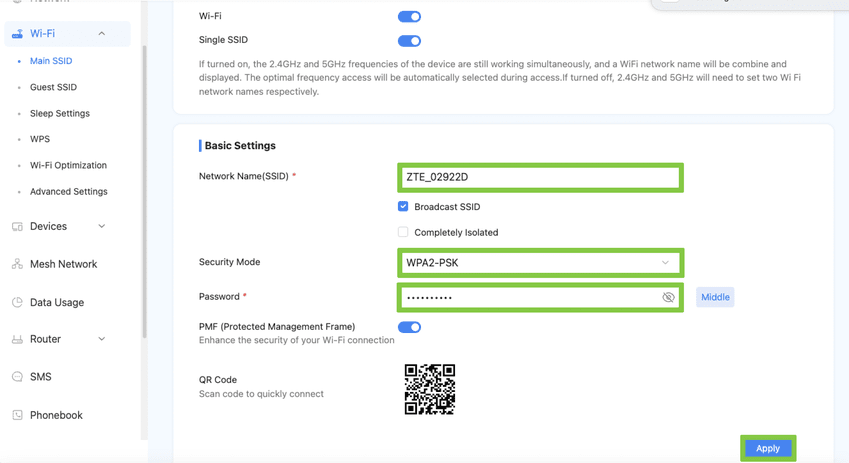Open the Guest SSID page
849x463 pixels.
point(53,87)
